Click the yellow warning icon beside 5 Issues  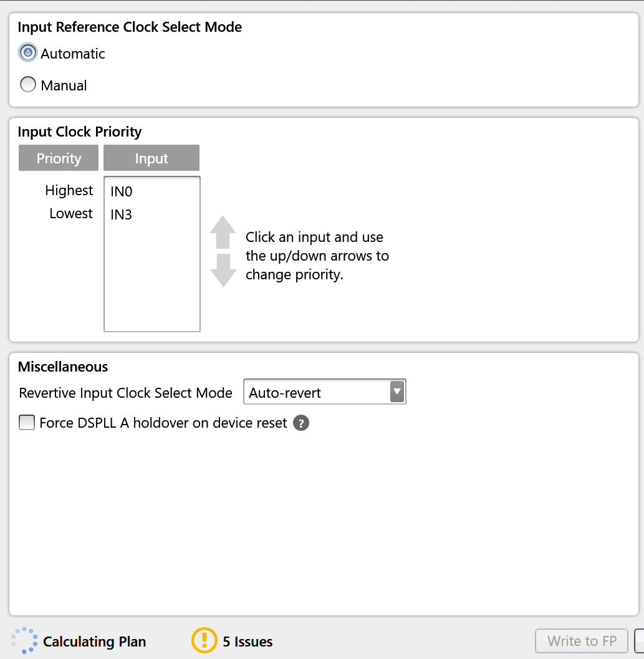204,640
